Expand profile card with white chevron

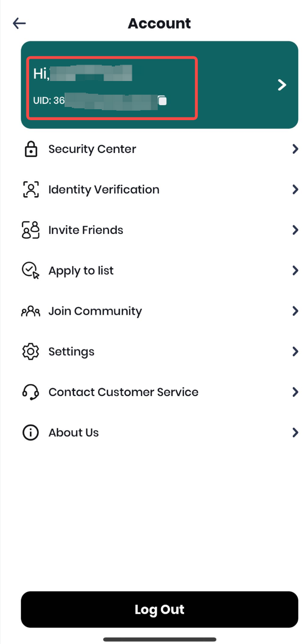click(282, 85)
